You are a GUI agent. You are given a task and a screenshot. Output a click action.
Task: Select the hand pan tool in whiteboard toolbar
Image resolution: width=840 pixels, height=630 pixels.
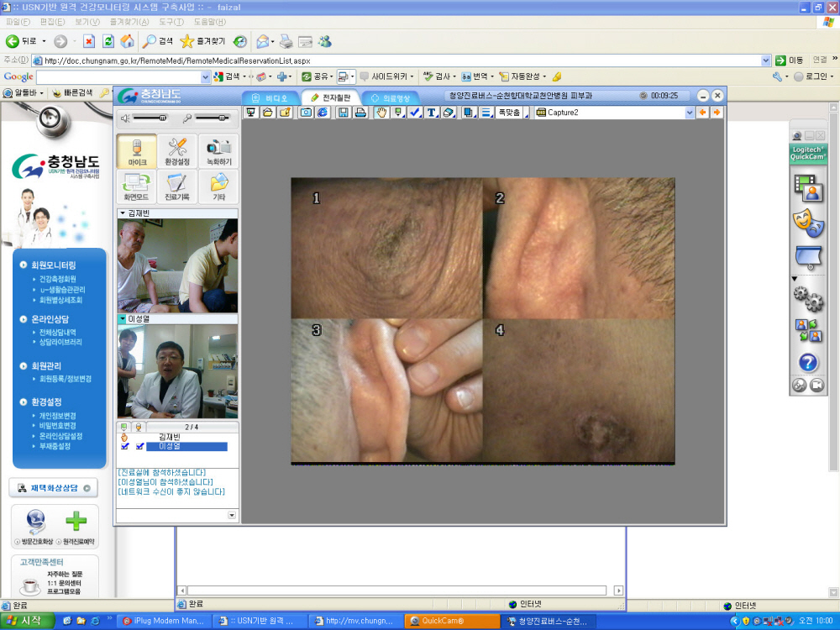coord(381,113)
